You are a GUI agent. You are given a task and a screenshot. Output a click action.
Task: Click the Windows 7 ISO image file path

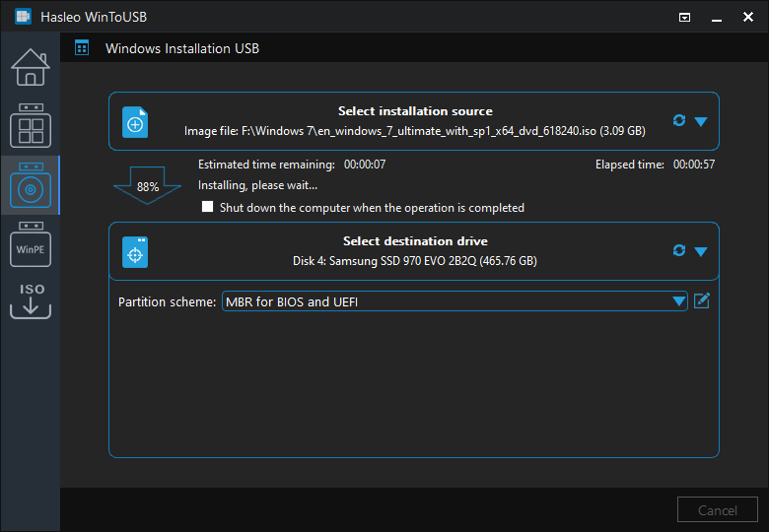tap(415, 131)
